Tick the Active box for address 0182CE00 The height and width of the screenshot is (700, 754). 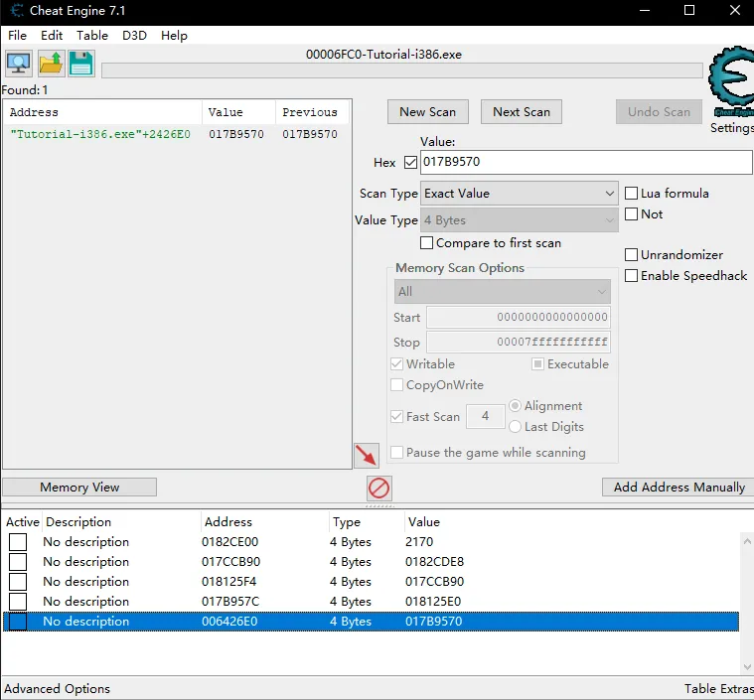coord(18,542)
